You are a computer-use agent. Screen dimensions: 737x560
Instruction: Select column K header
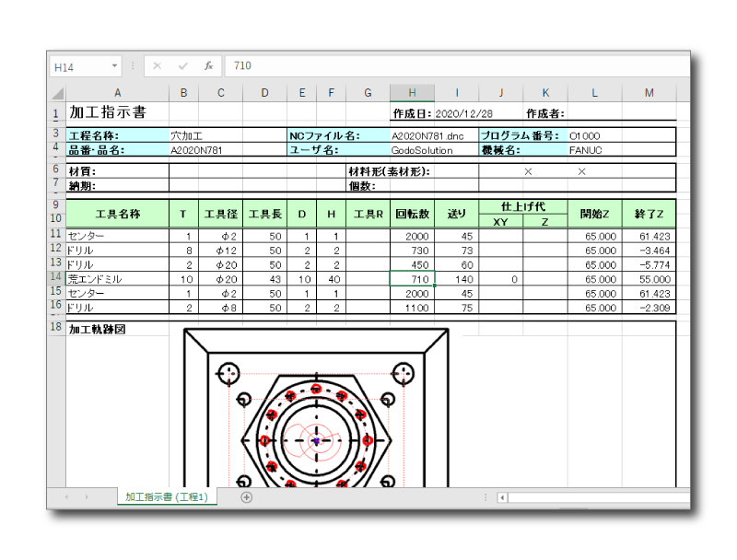tap(545, 93)
